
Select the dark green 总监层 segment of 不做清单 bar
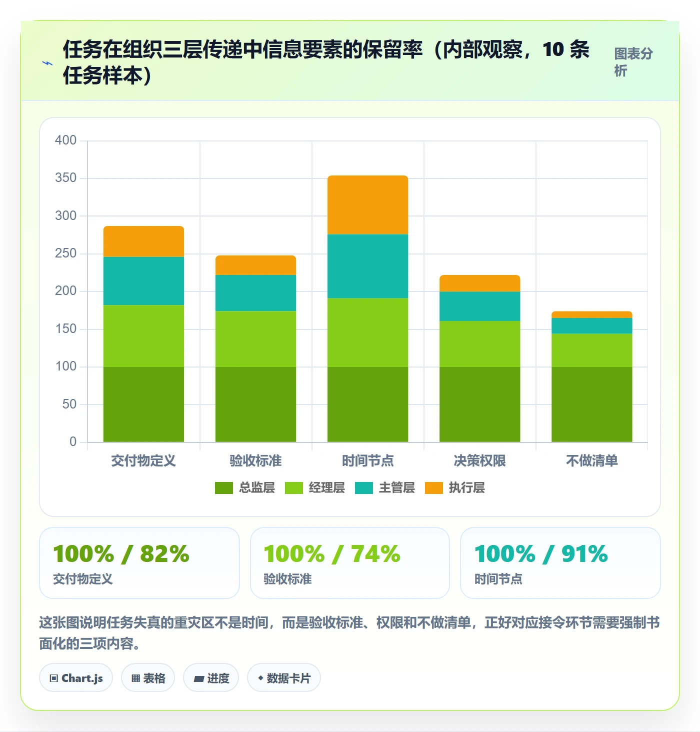pyautogui.click(x=592, y=404)
